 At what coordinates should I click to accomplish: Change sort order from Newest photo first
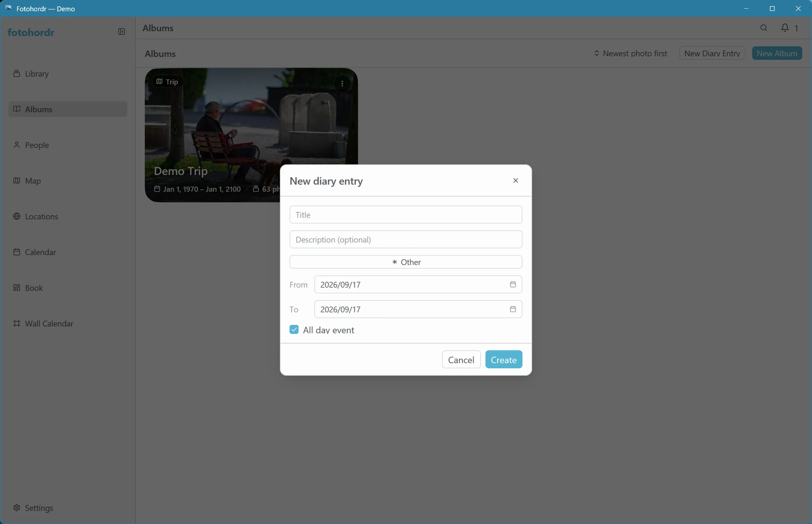(x=631, y=53)
